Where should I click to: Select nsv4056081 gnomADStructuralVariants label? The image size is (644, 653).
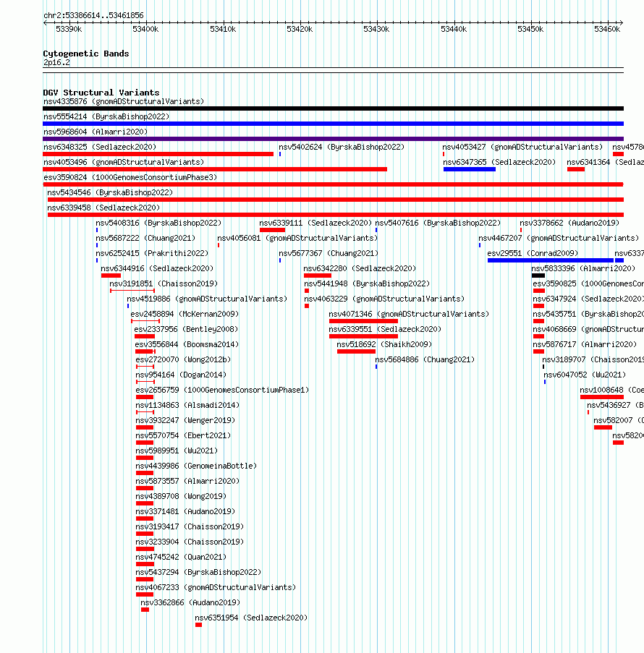(x=297, y=238)
